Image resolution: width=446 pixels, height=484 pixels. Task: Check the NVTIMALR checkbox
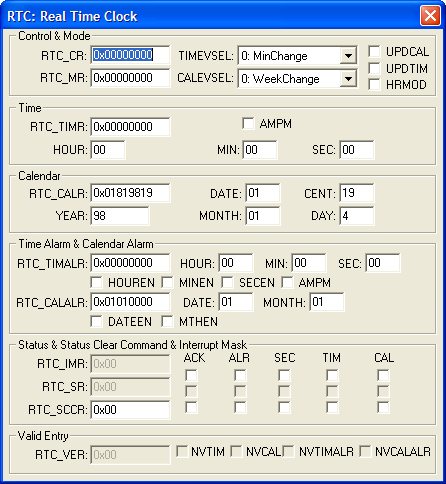[x=289, y=452]
